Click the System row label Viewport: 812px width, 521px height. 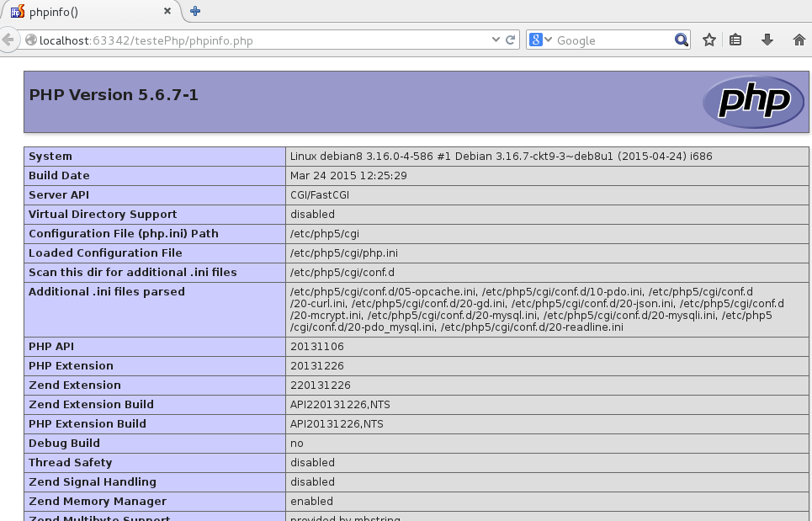tap(50, 157)
